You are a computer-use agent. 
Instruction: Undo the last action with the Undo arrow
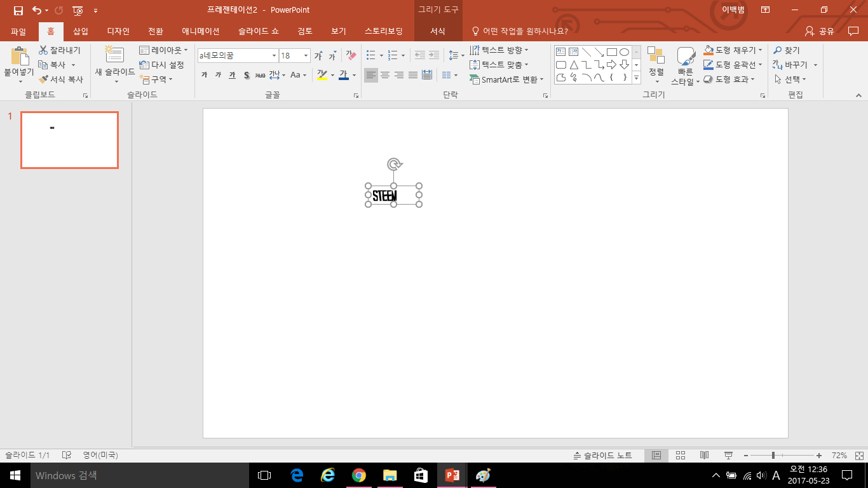pos(36,10)
